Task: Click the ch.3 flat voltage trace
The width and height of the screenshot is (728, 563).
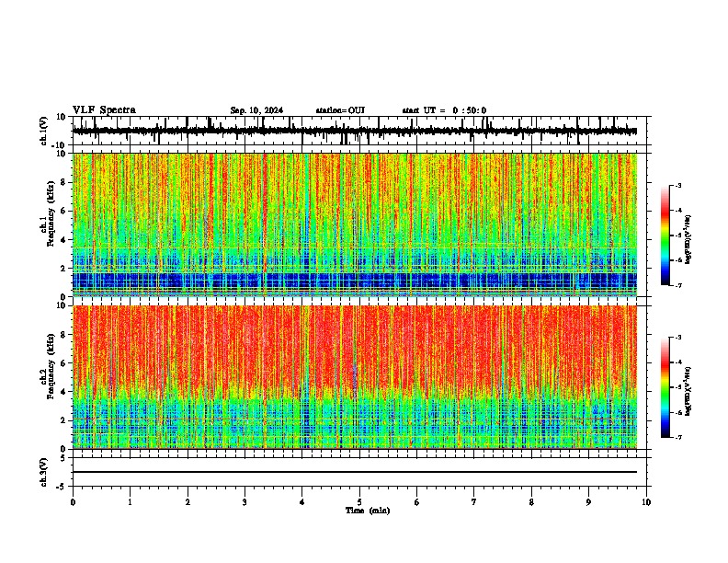Action: point(355,472)
